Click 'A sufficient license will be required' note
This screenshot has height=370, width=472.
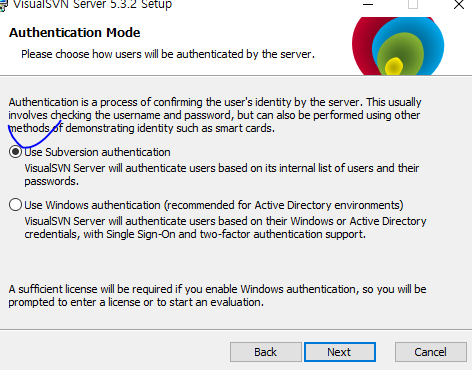coord(217,295)
